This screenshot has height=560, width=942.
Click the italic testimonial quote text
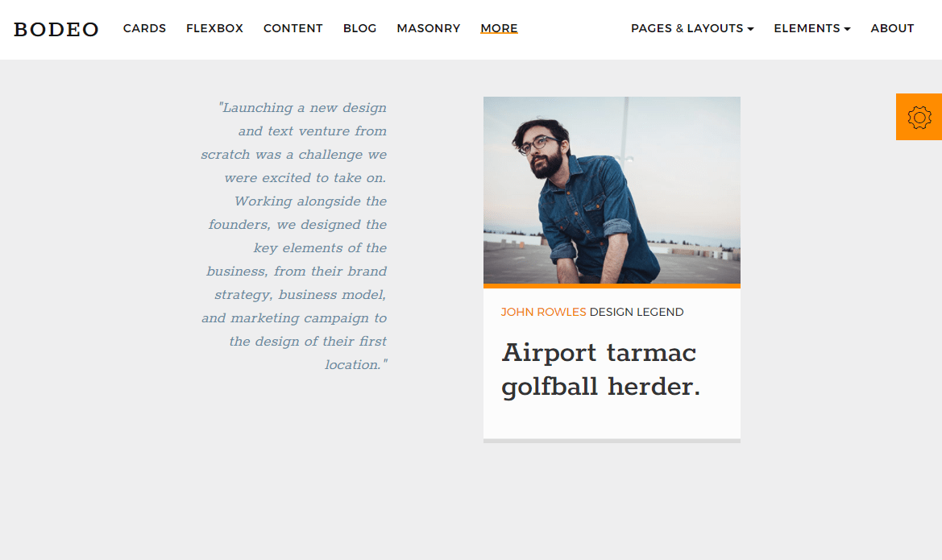point(294,236)
